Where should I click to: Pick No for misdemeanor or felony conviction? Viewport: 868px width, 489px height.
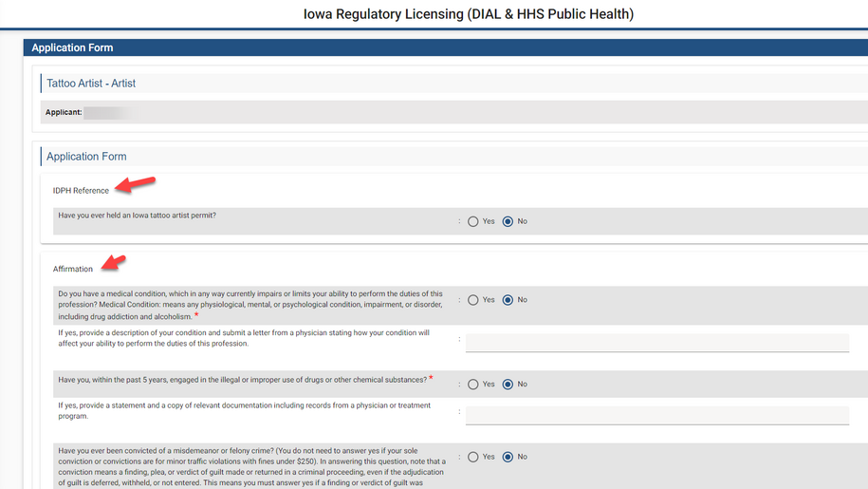pyautogui.click(x=508, y=457)
